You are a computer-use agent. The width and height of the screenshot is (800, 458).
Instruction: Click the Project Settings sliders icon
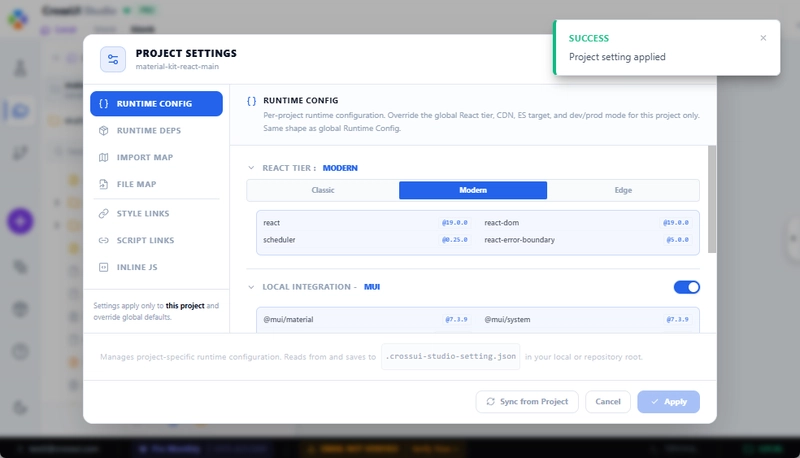[x=113, y=59]
